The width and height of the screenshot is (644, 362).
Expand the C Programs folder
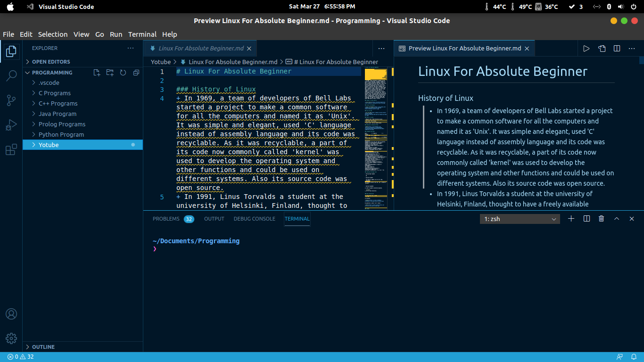(x=83, y=93)
